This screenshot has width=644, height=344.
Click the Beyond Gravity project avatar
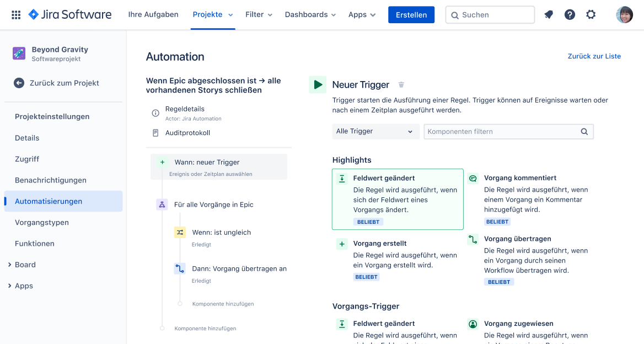(x=19, y=53)
